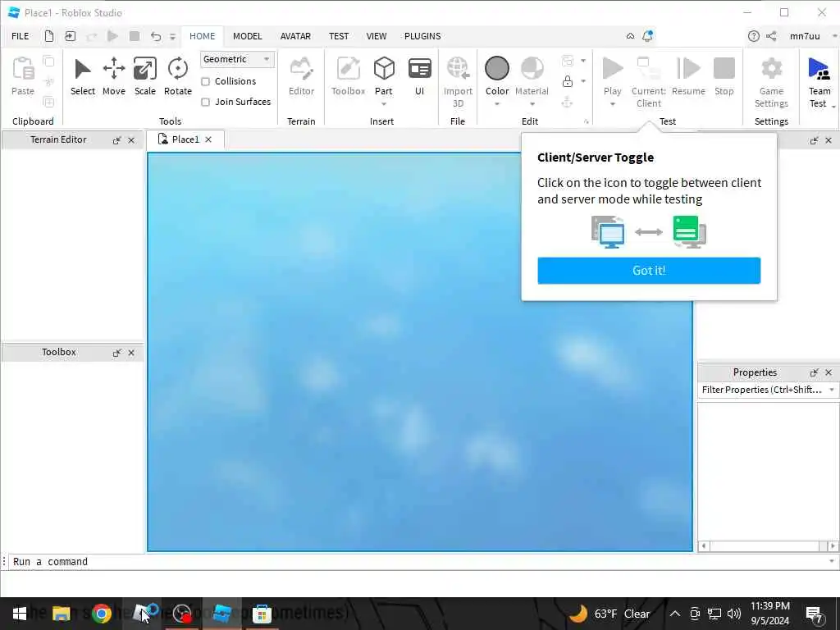This screenshot has height=630, width=840.
Task: Click the volume icon in system tray
Action: click(734, 614)
